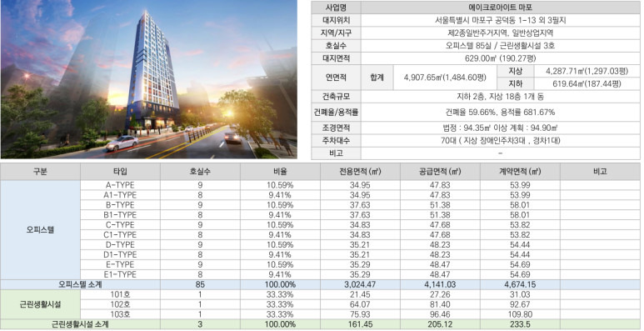Screen dimensions: 644x331
Task: Select the B-TYPE row label
Action: 120,205
